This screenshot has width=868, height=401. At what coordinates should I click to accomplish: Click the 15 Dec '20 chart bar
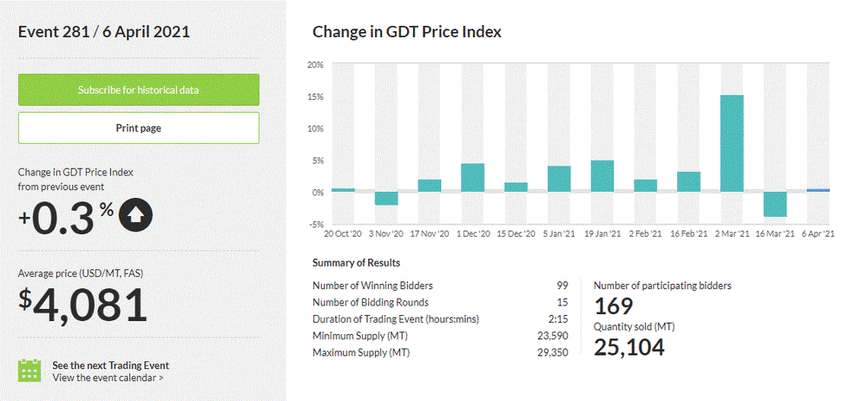point(516,187)
